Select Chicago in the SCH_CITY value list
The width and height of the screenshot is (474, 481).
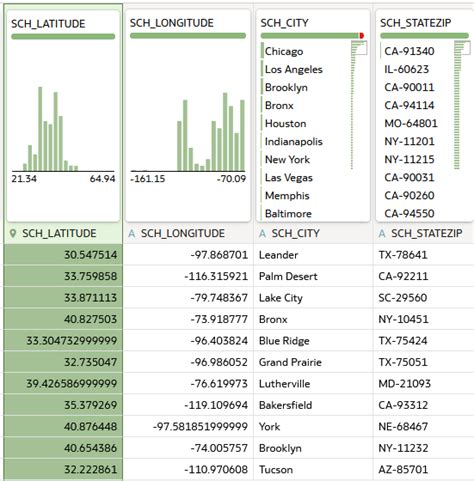[284, 51]
